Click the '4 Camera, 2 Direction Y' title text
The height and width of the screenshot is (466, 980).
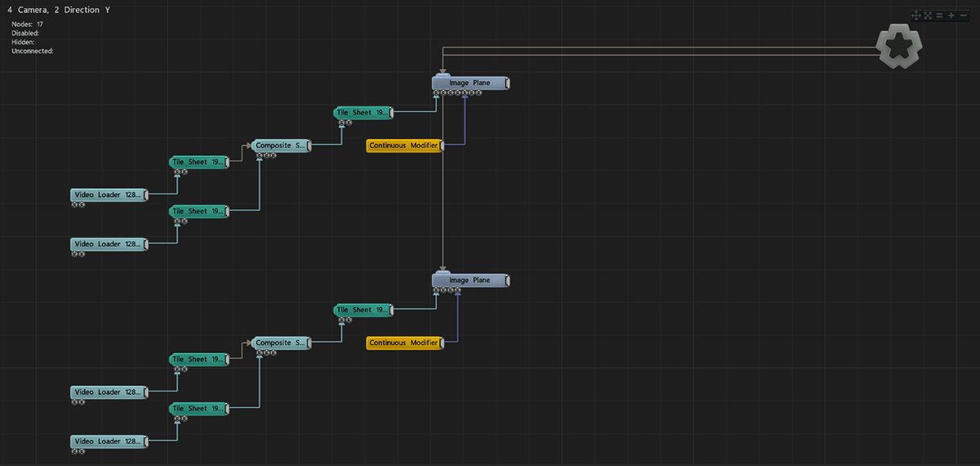pyautogui.click(x=59, y=10)
